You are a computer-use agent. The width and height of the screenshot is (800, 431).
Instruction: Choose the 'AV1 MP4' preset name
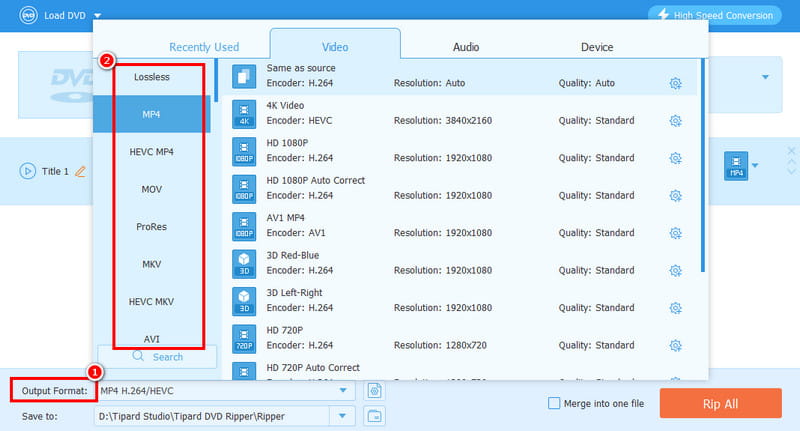[286, 218]
